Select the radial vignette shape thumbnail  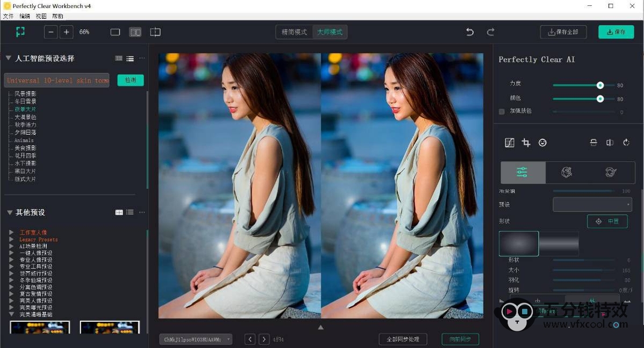click(519, 243)
